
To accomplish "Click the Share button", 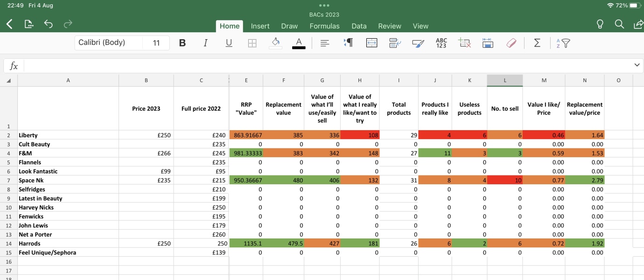I will point(638,24).
